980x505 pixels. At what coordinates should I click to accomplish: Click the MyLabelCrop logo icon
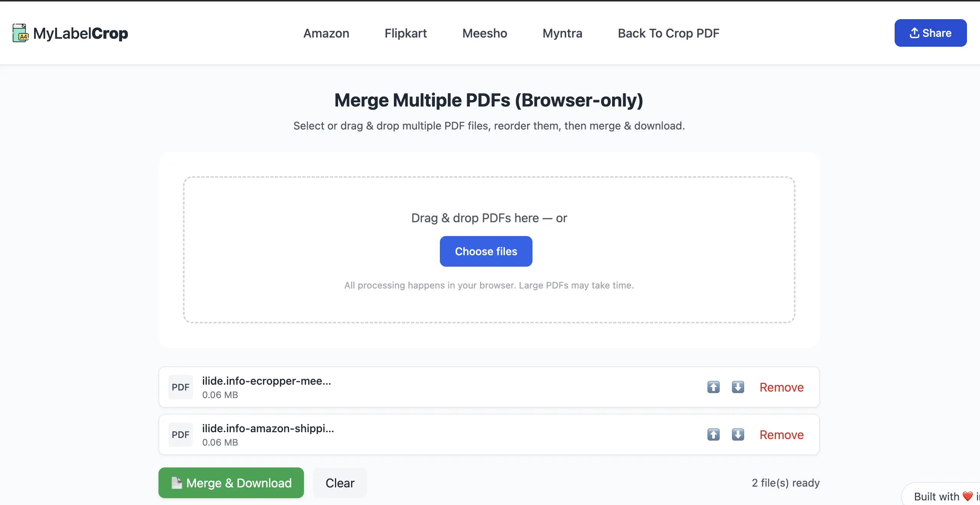pyautogui.click(x=20, y=33)
